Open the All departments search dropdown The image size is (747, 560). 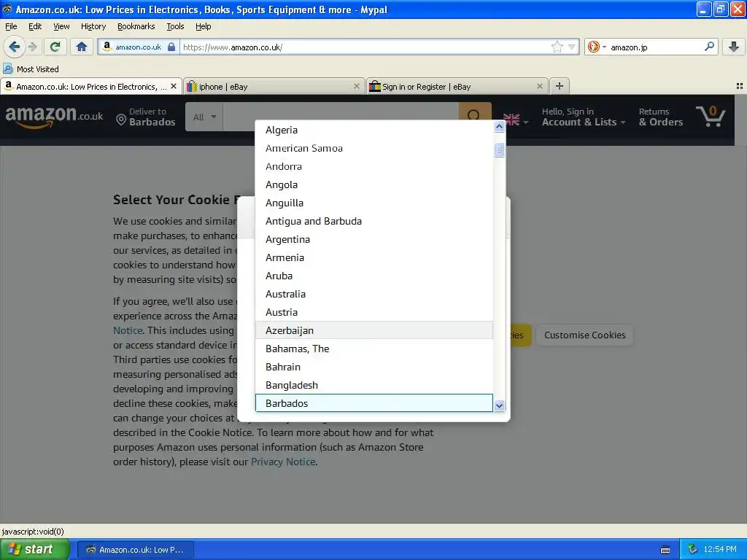click(204, 117)
